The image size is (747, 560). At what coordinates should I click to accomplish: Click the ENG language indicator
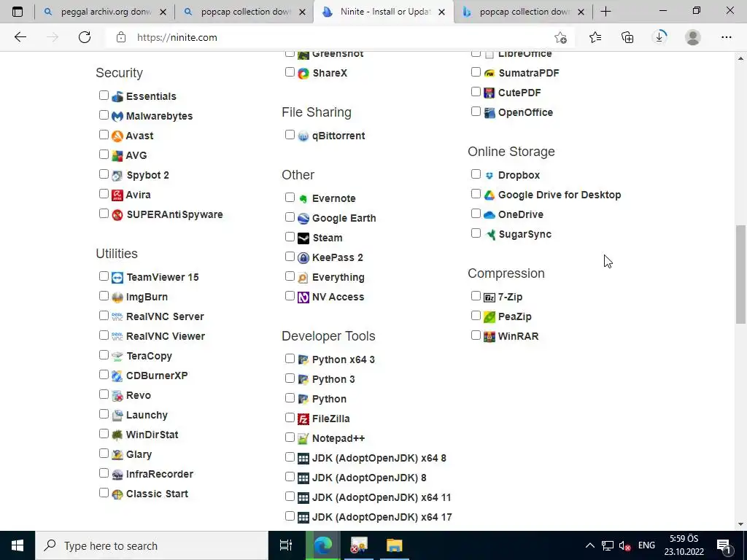pyautogui.click(x=646, y=545)
